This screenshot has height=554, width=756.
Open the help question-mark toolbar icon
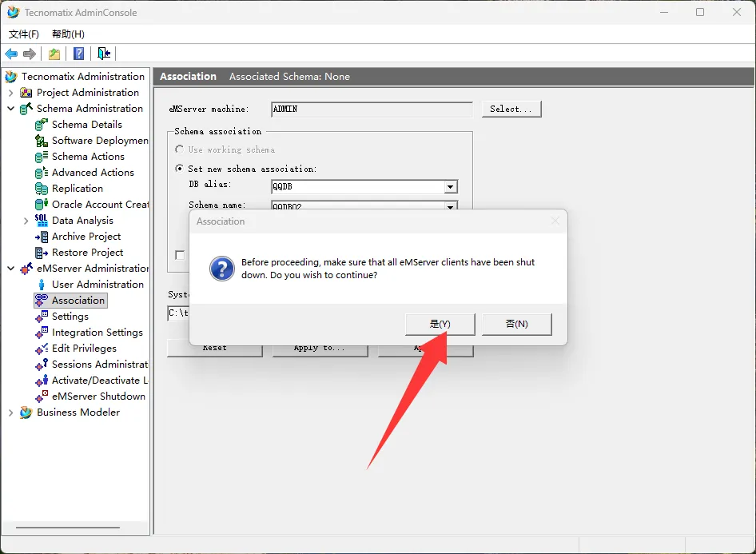click(x=78, y=54)
